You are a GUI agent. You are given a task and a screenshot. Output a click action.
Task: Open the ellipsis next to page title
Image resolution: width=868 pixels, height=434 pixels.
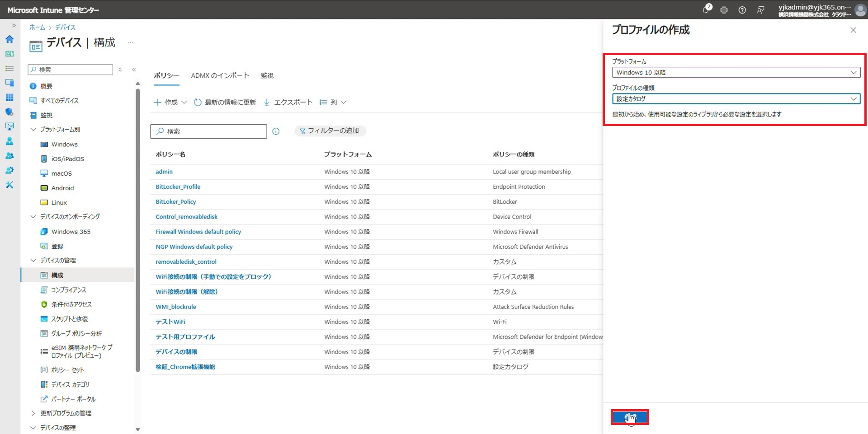pyautogui.click(x=130, y=43)
